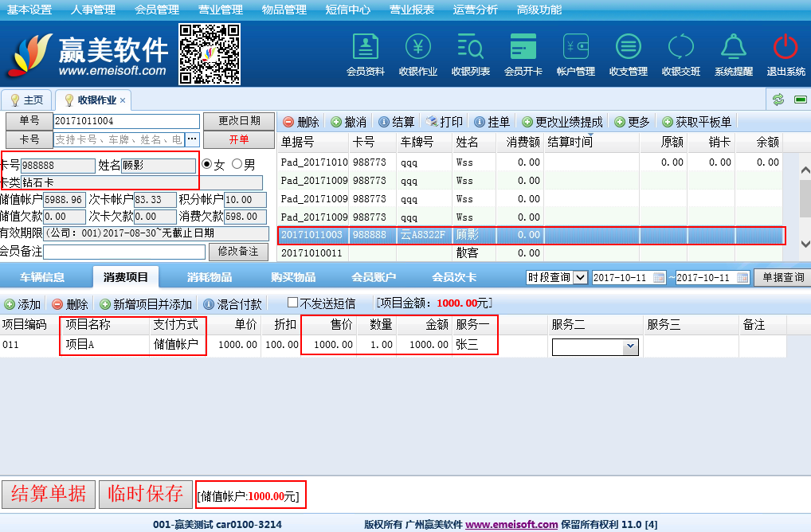
Task: Select the 女 gender radio button
Action: [x=208, y=165]
